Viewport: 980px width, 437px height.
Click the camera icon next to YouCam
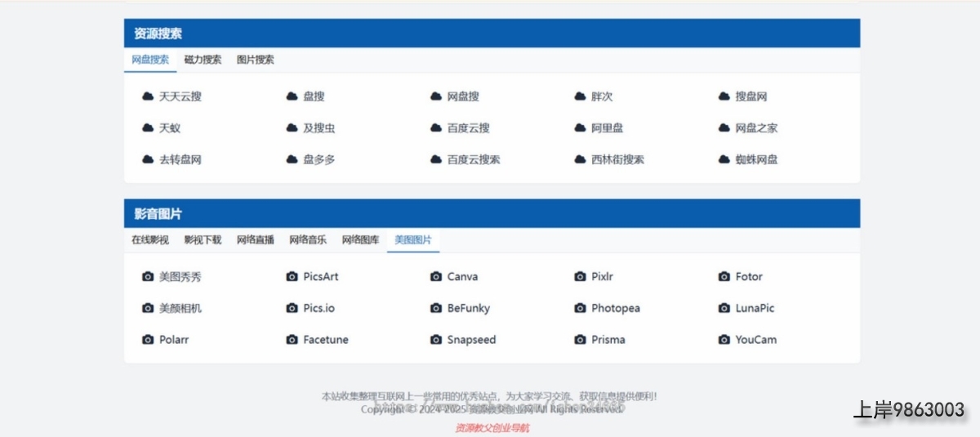point(724,340)
